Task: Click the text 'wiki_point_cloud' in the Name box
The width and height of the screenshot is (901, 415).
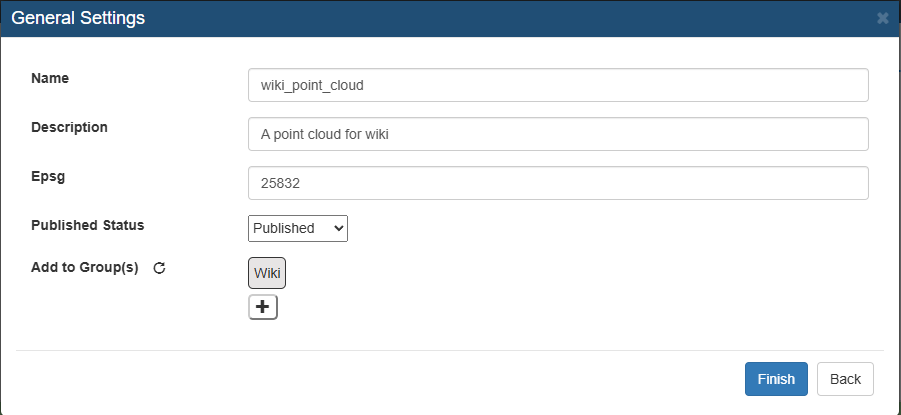Action: 312,86
